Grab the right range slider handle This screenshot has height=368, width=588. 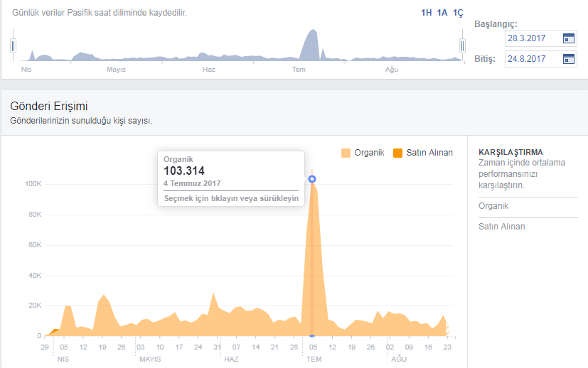[x=462, y=46]
